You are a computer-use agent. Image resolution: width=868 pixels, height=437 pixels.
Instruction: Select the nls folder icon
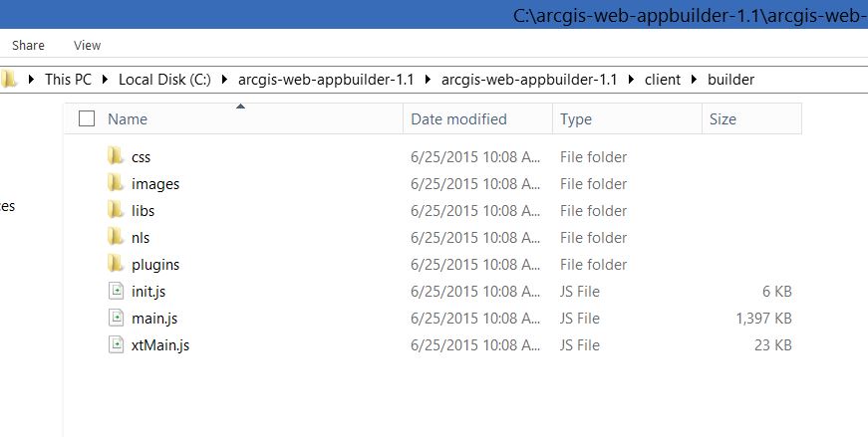(116, 238)
